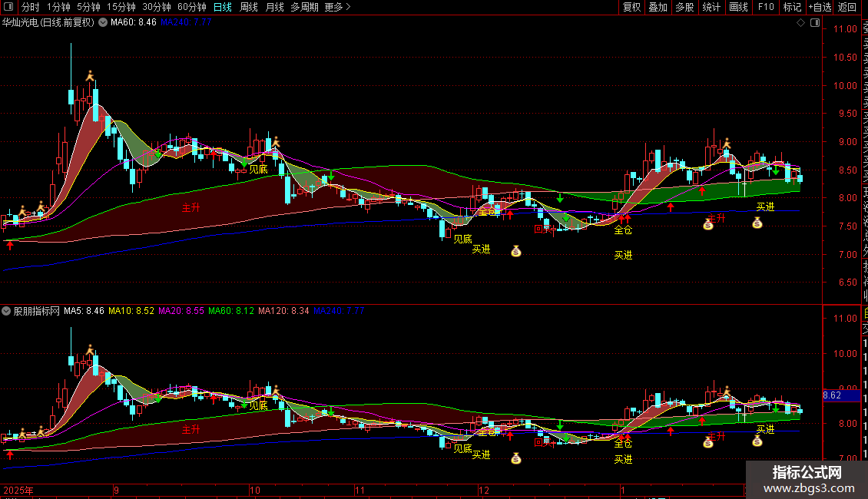This screenshot has width=868, height=499.
Task: Click the runner icon at lower chart's August peak
Action: click(x=90, y=350)
